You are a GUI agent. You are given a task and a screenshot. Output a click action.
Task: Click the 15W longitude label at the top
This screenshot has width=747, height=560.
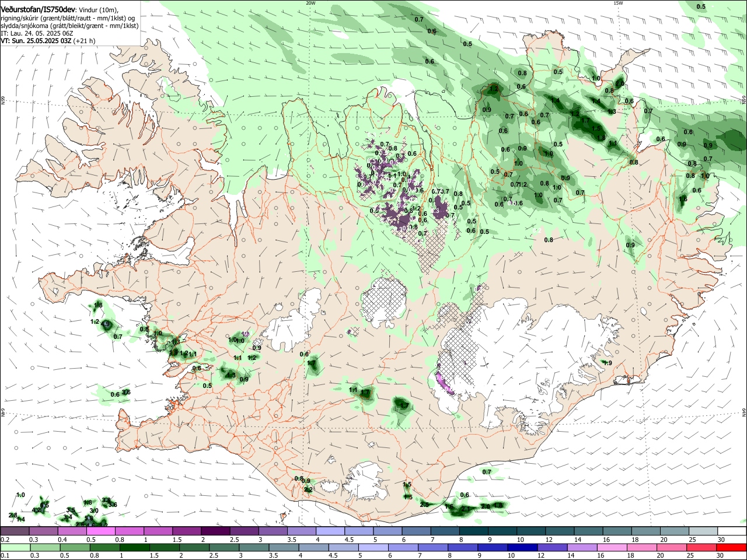(618, 3)
